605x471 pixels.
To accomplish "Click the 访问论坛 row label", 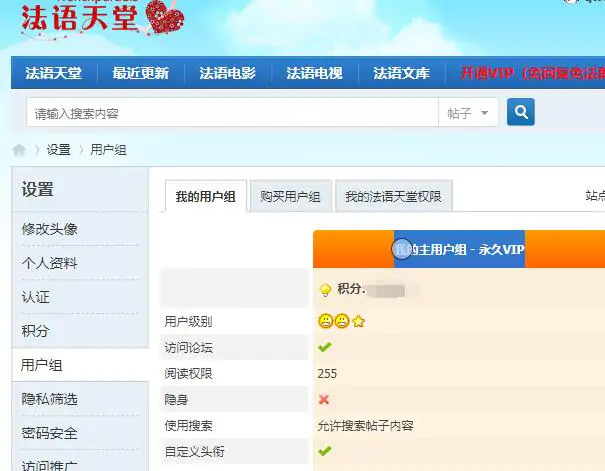I will pyautogui.click(x=188, y=348).
